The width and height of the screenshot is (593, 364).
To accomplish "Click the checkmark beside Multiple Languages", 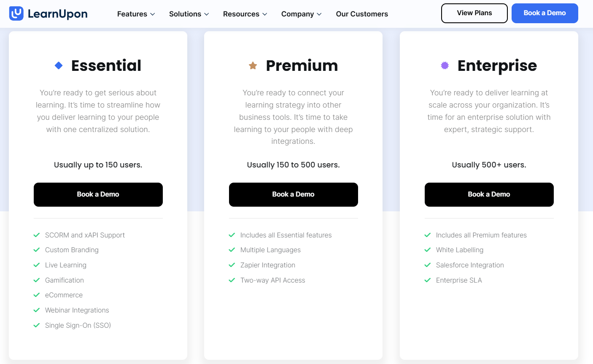I will 232,250.
